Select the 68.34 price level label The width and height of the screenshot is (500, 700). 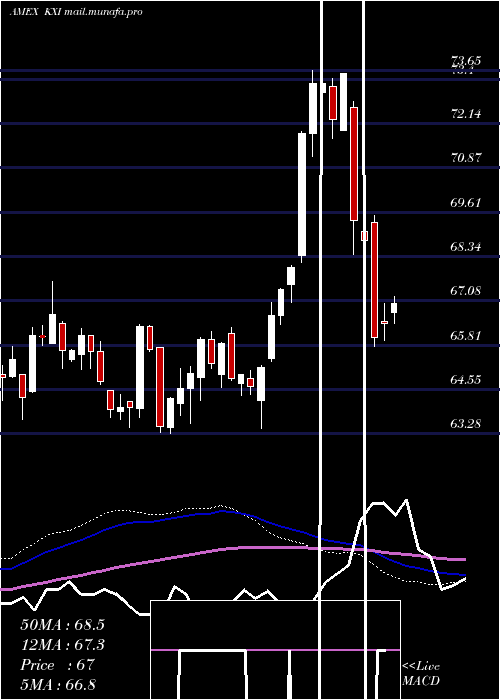(x=466, y=246)
